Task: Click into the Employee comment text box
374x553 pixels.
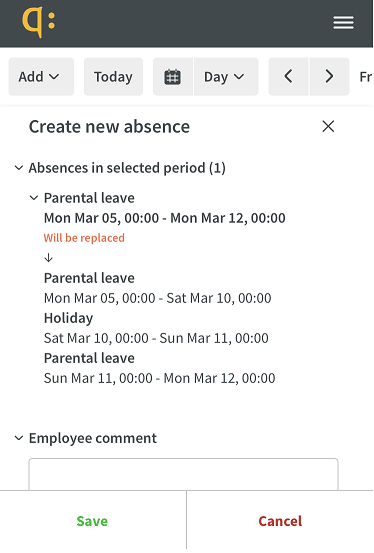Action: click(x=183, y=474)
